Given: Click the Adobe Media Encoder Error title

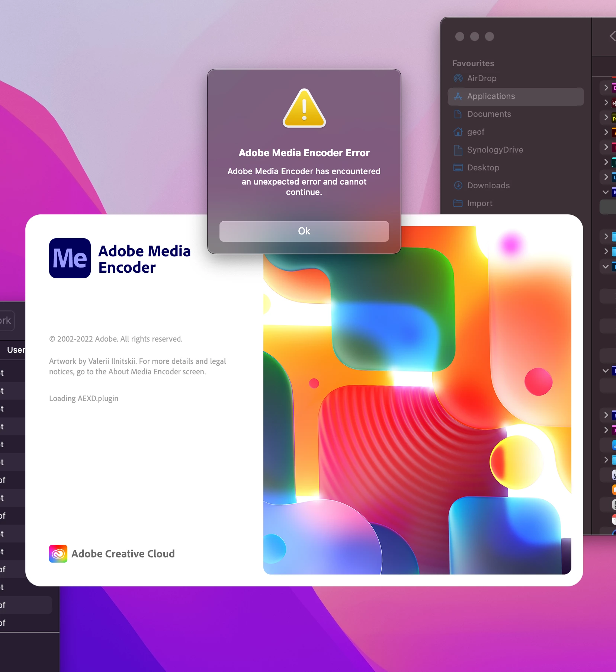Looking at the screenshot, I should [x=304, y=153].
